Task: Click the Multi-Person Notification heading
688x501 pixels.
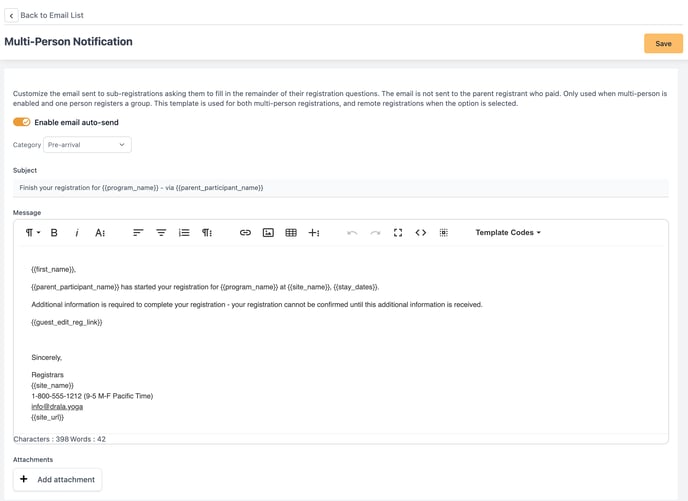Action: pos(68,42)
